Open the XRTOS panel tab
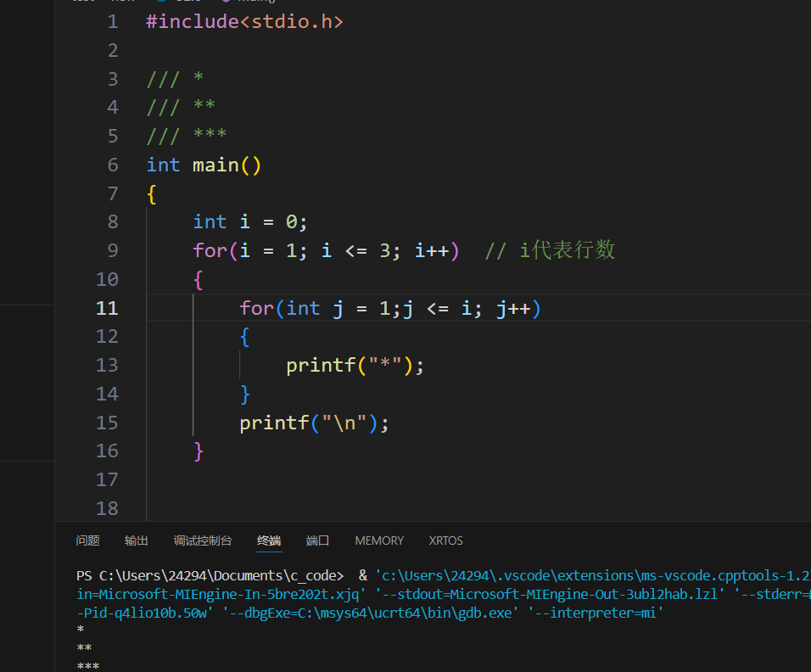The image size is (811, 672). (x=445, y=540)
